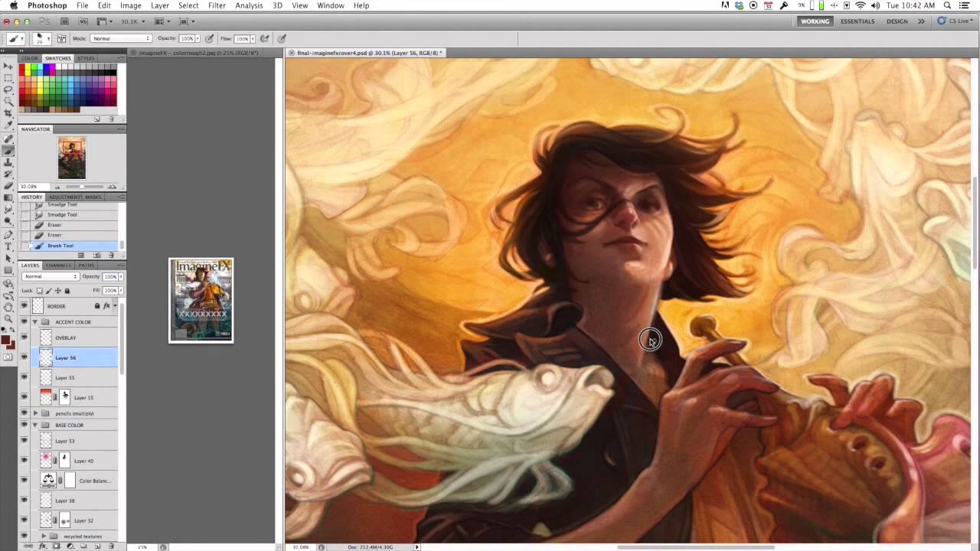Viewport: 980px width, 551px height.
Task: Toggle tablet pressure controls opacity
Action: click(x=209, y=38)
